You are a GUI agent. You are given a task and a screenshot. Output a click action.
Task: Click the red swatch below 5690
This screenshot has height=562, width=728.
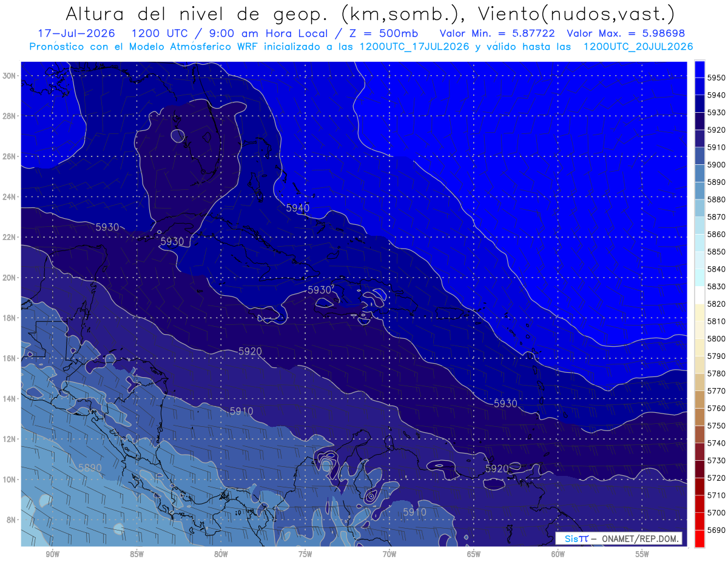coord(699,538)
